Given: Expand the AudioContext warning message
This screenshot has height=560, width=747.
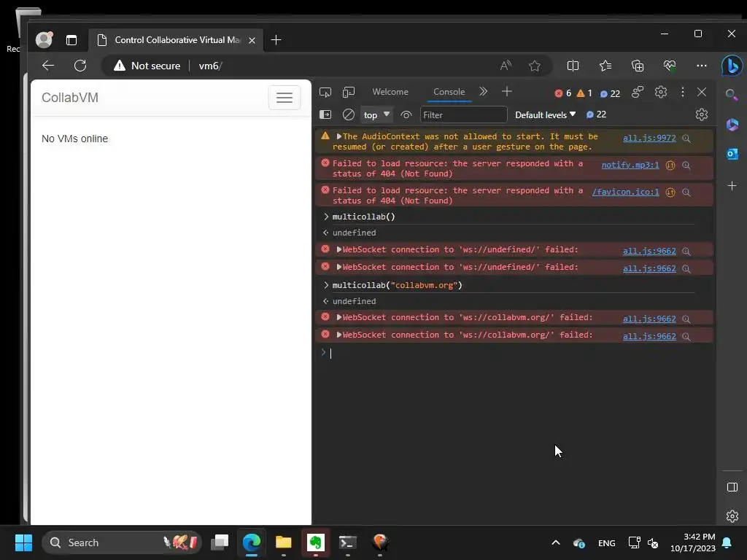Looking at the screenshot, I should point(339,136).
